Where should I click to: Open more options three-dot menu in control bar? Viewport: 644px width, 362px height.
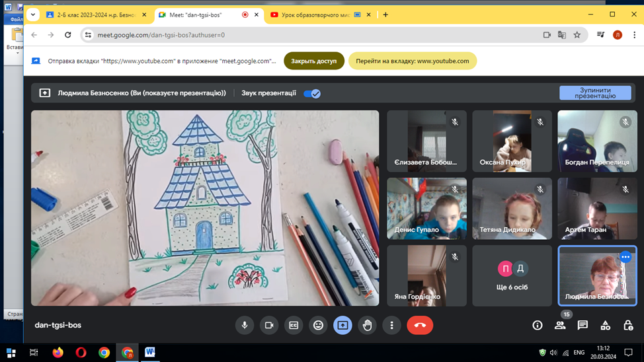pyautogui.click(x=391, y=325)
